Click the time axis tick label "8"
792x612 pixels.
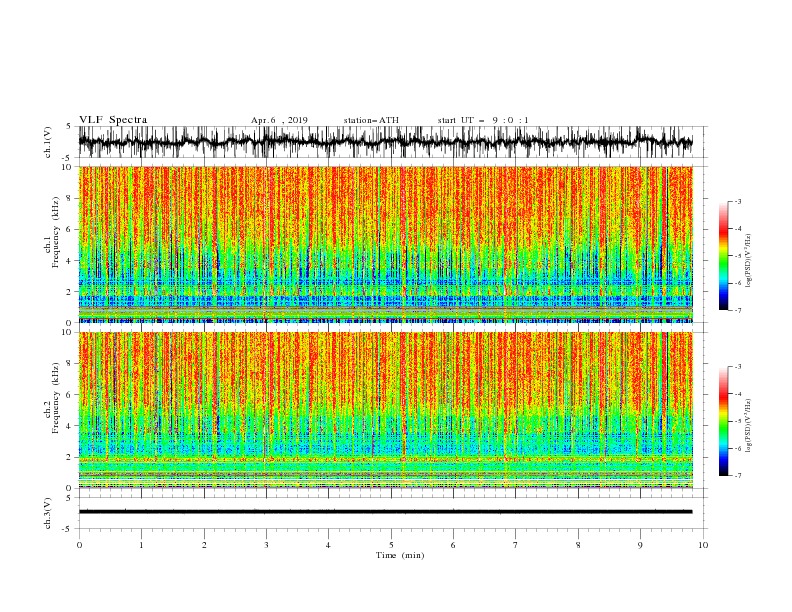(x=578, y=545)
